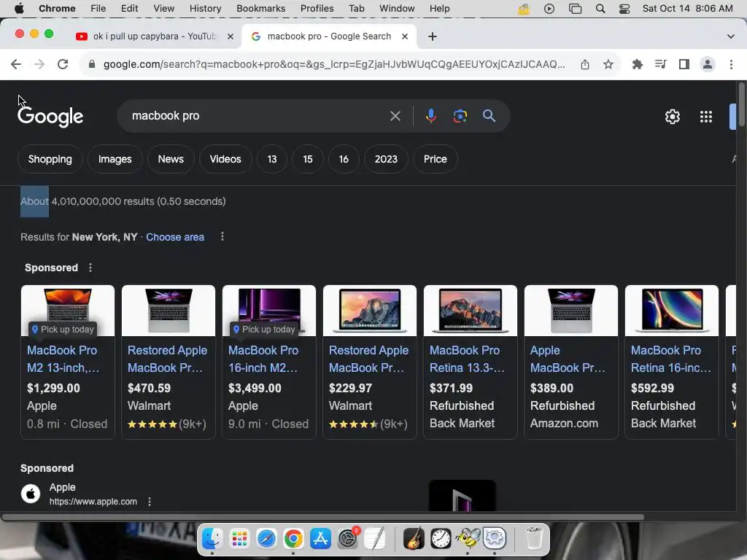Open the Profiles menu in menu bar

click(x=317, y=9)
